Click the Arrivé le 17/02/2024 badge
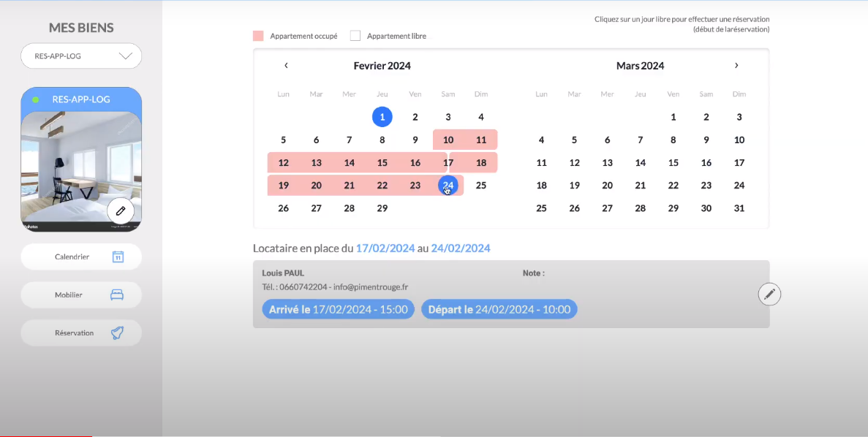 (338, 309)
